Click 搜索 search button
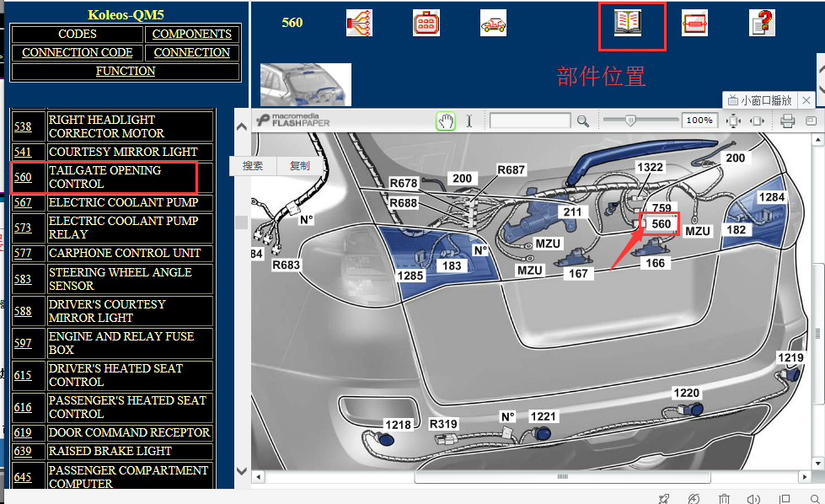825x504 pixels. pyautogui.click(x=253, y=166)
